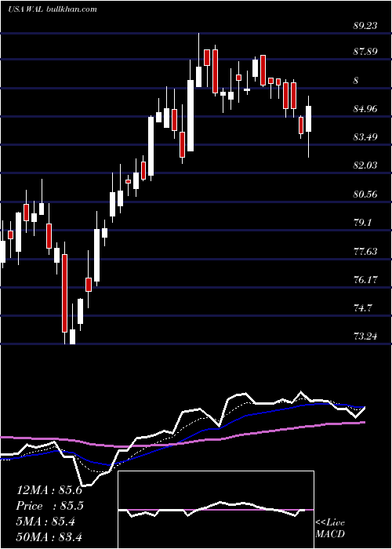Click the 83.49 price axis label
The height and width of the screenshot is (549, 392).
[x=365, y=137]
